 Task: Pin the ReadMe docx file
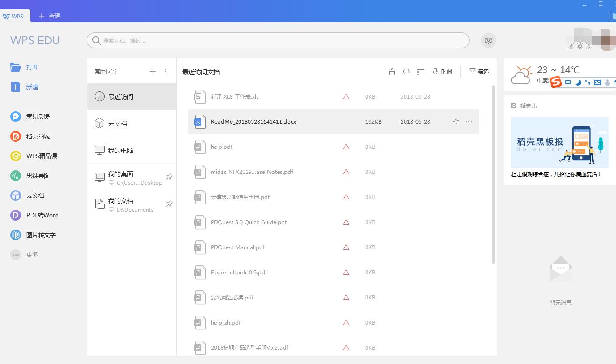click(456, 122)
